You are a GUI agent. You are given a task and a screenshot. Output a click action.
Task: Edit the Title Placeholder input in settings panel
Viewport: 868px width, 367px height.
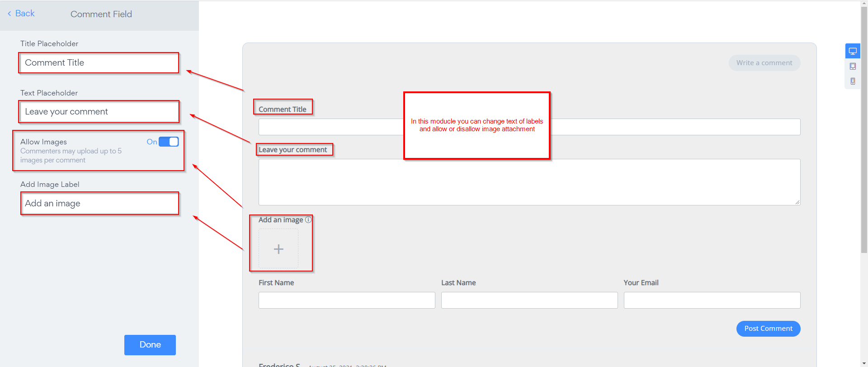pos(99,63)
